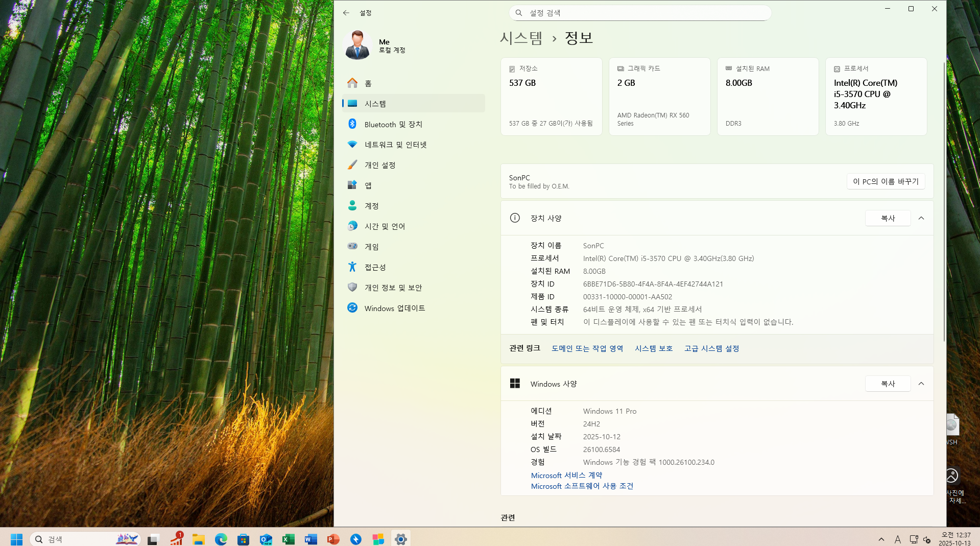Viewport: 980px width, 546px height.
Task: Open 개인 정보 및 보안 settings
Action: click(393, 288)
